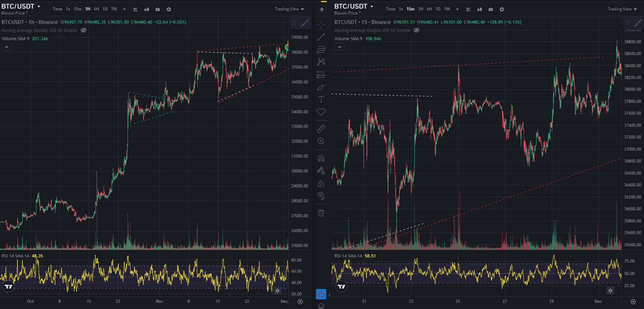The width and height of the screenshot is (644, 309).
Task: Open Bitcoin Price link under right chart title
Action: click(x=347, y=13)
